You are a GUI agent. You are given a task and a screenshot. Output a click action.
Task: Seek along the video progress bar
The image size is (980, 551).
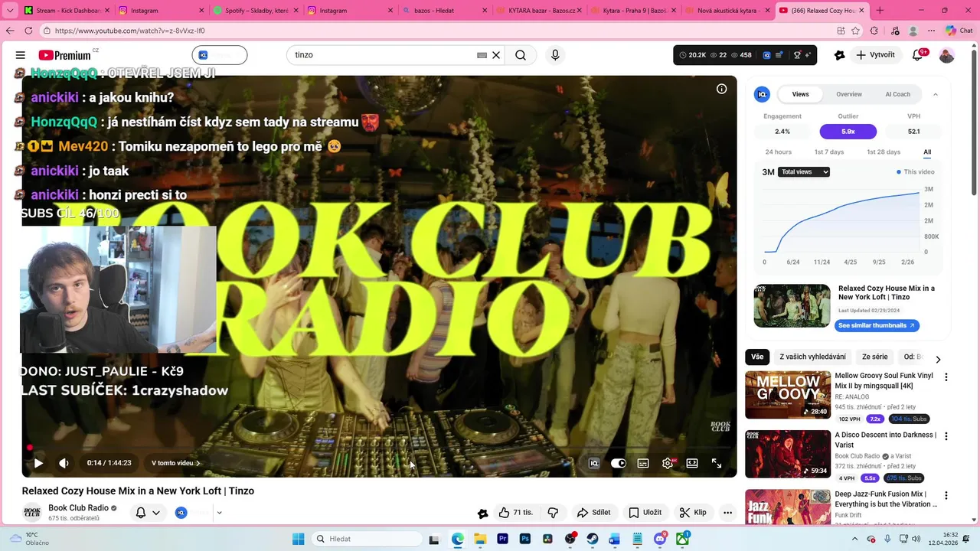(379, 448)
